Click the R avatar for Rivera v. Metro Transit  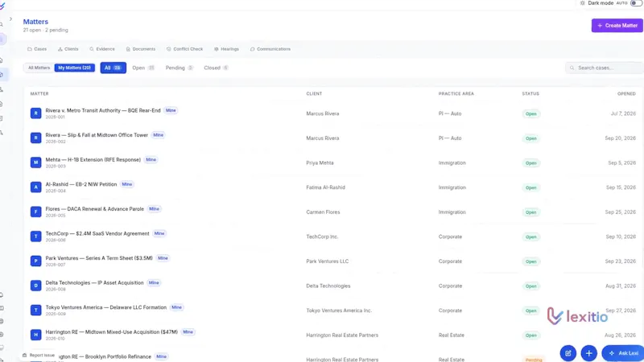click(35, 113)
